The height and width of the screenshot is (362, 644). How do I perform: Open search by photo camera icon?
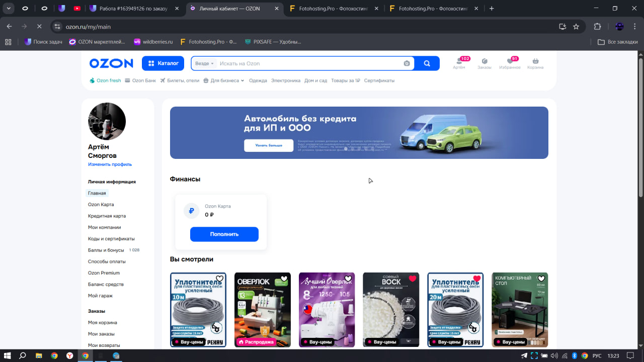[407, 63]
